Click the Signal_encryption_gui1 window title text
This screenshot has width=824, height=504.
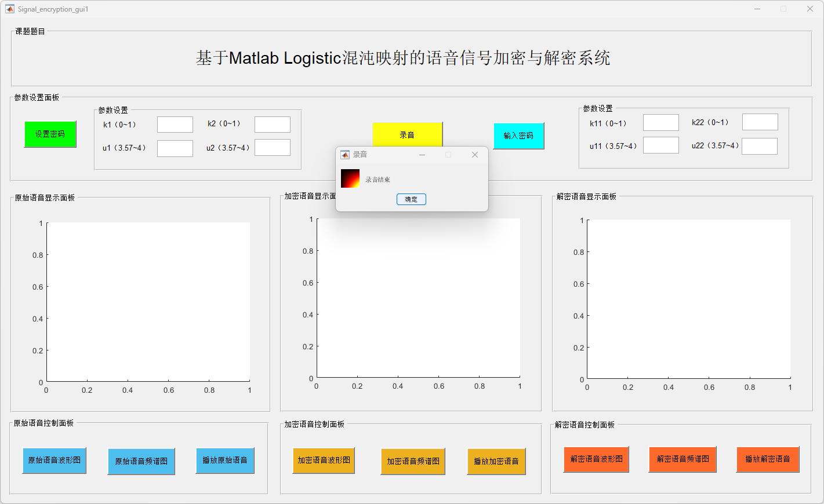tap(53, 9)
